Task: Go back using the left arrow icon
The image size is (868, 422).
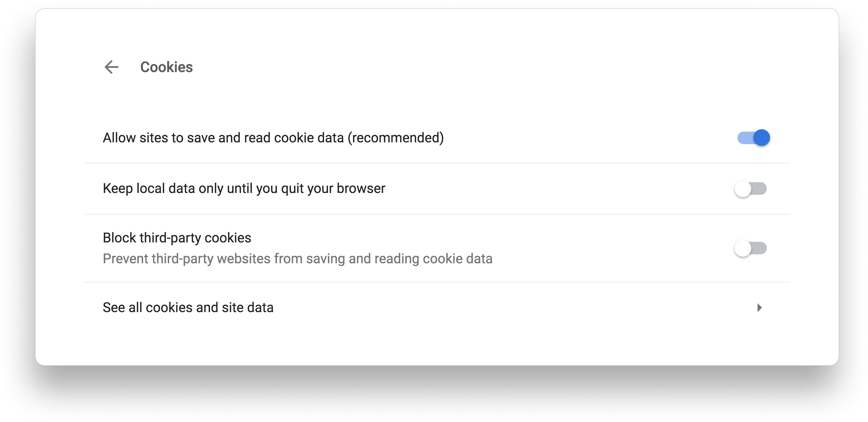Action: 111,67
